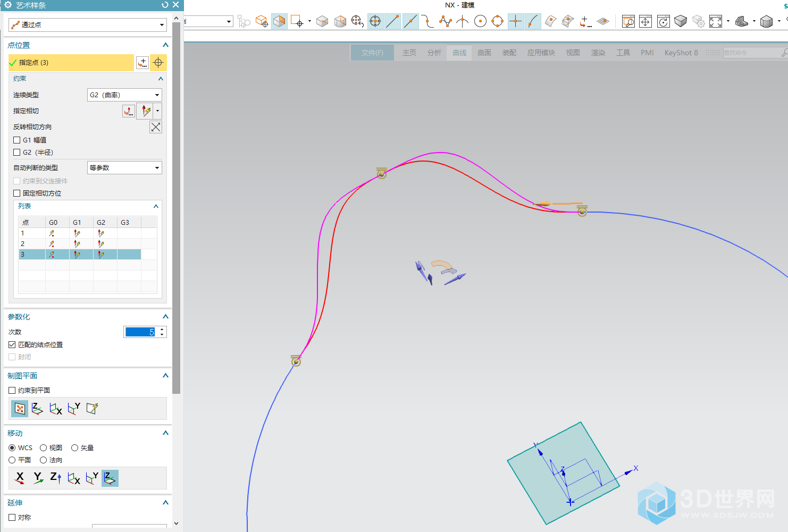Enable the 固定相切方位 checkbox

pos(17,193)
